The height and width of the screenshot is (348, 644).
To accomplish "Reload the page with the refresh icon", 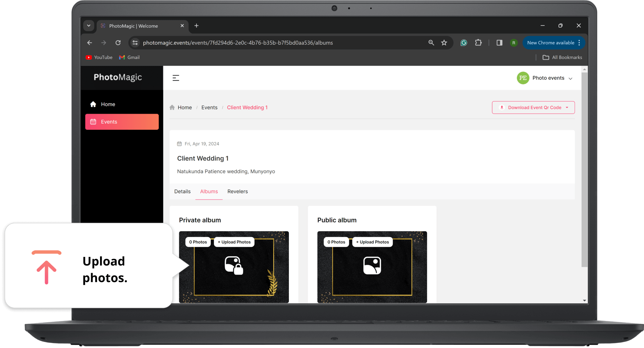I will click(118, 43).
